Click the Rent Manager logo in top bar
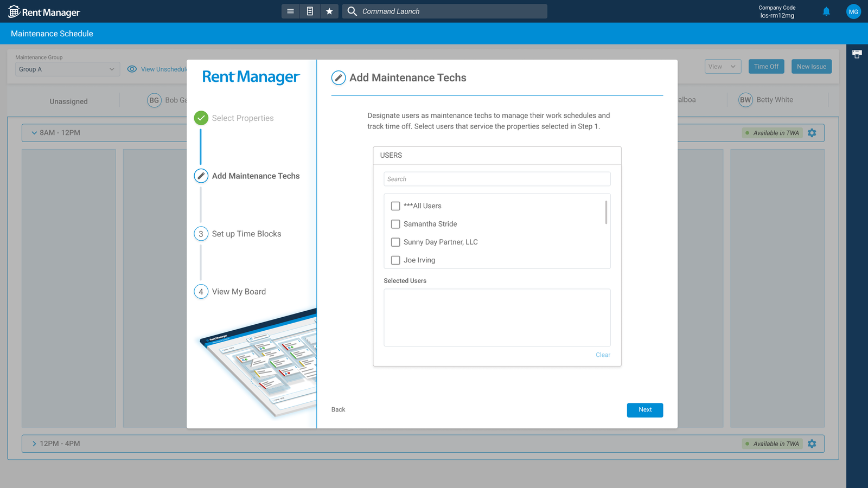Viewport: 868px width, 488px height. coord(44,12)
